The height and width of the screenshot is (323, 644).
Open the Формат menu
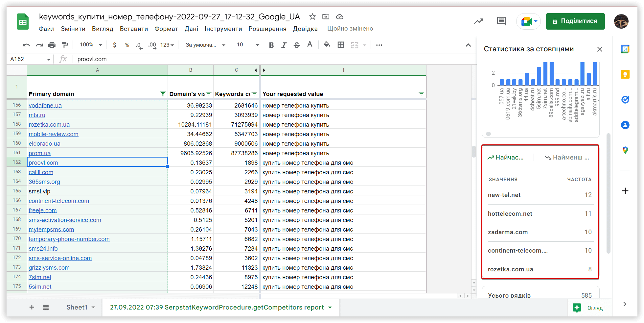pyautogui.click(x=166, y=29)
